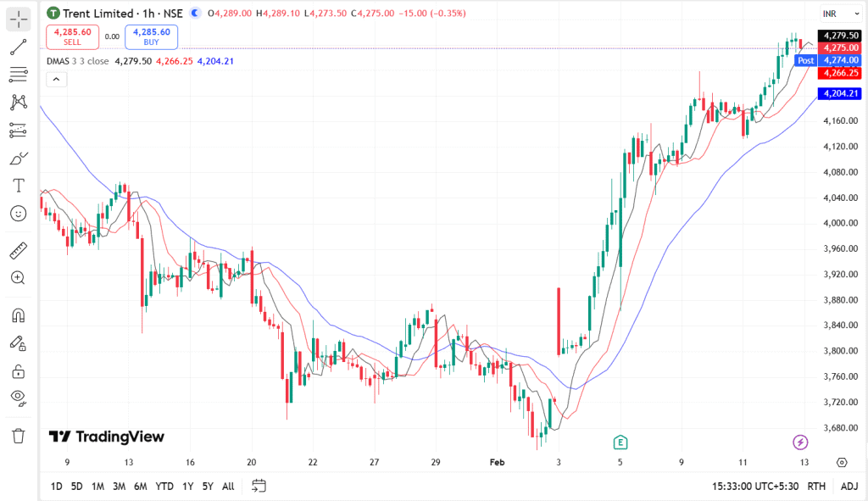Pick the emoji sticker tool
This screenshot has width=868, height=501.
coord(17,214)
